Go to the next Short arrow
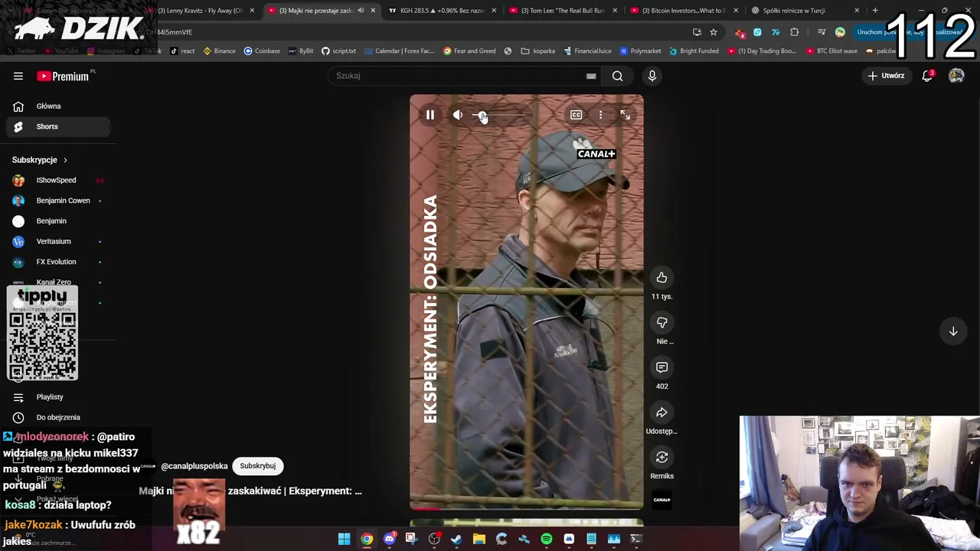The image size is (980, 551). click(953, 331)
